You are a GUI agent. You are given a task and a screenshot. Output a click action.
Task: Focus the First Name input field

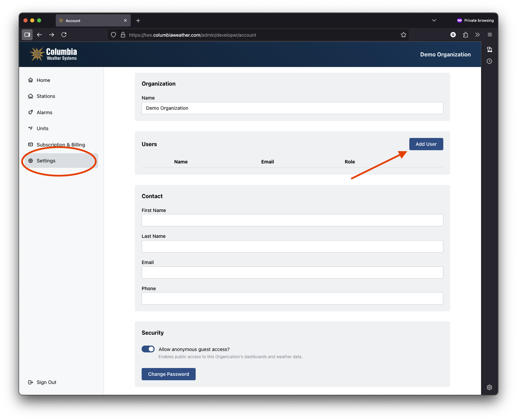[292, 220]
